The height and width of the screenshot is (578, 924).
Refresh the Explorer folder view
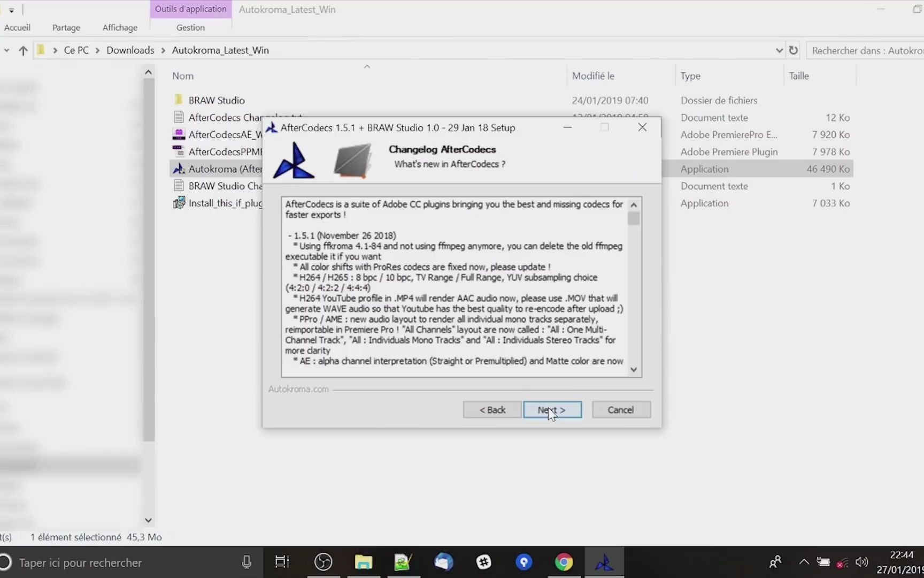click(794, 50)
